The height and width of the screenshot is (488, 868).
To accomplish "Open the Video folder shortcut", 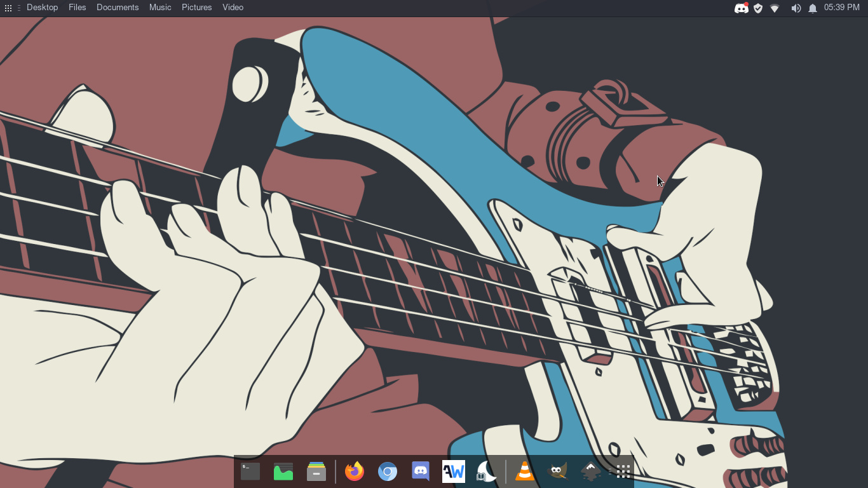I will click(233, 8).
